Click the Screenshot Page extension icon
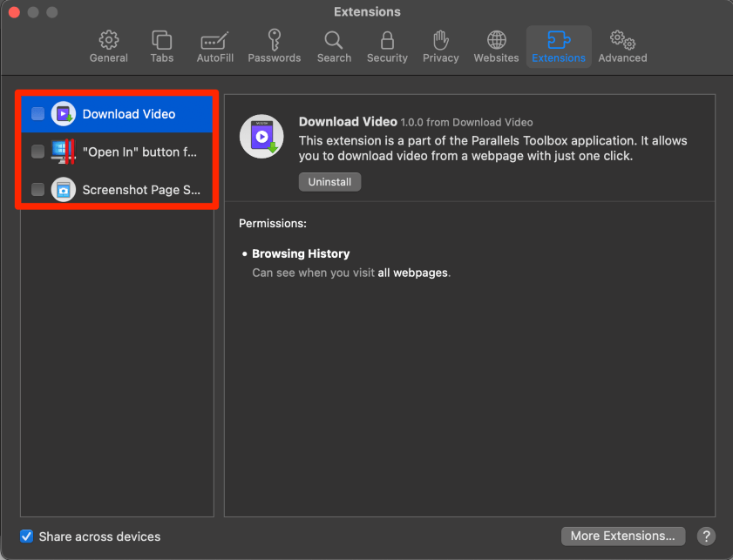 63,189
